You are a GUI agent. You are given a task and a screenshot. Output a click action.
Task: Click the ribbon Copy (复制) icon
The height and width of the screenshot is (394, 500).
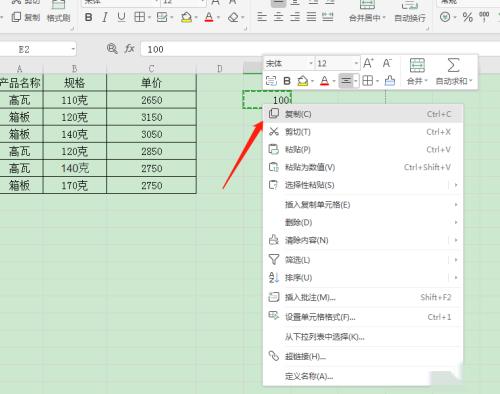[16, 17]
